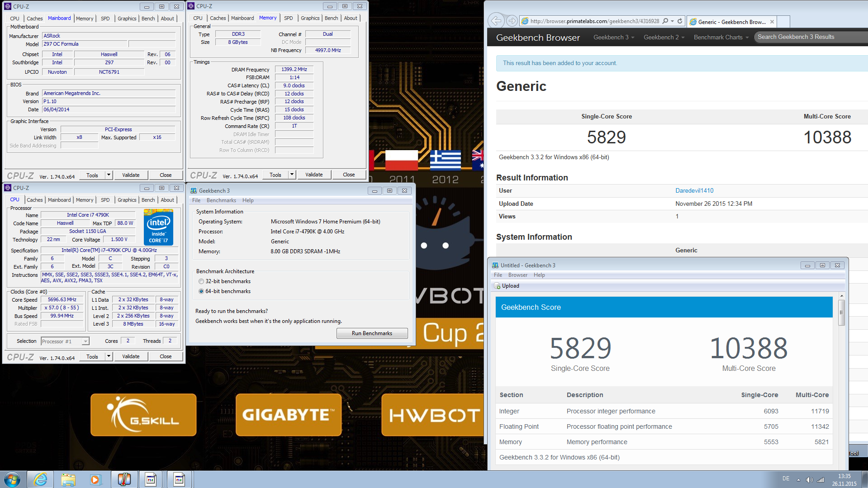Click Geekbench Browser site title link
Viewport: 868px width, 488px height.
pos(538,38)
